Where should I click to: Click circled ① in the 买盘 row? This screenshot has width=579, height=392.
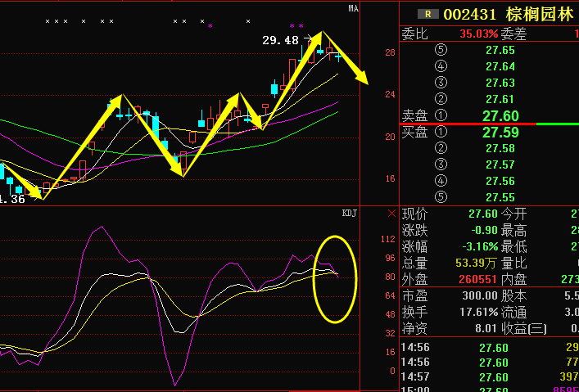[x=441, y=132]
